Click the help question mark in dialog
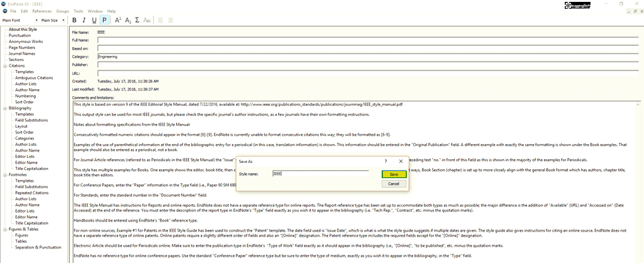Screen dimensions: 644x263 [386, 162]
